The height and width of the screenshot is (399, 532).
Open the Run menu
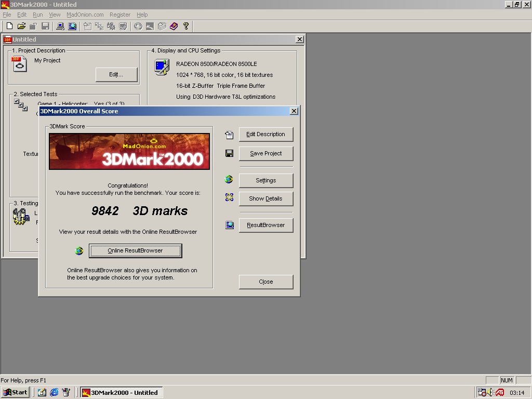[x=37, y=15]
